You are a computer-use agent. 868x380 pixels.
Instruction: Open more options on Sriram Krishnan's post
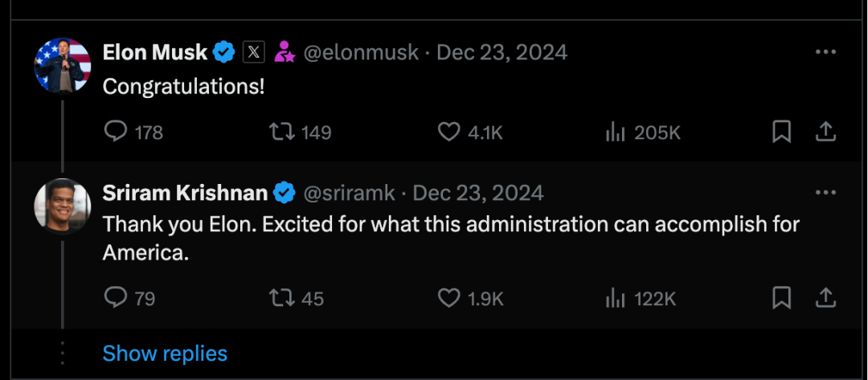pos(825,193)
